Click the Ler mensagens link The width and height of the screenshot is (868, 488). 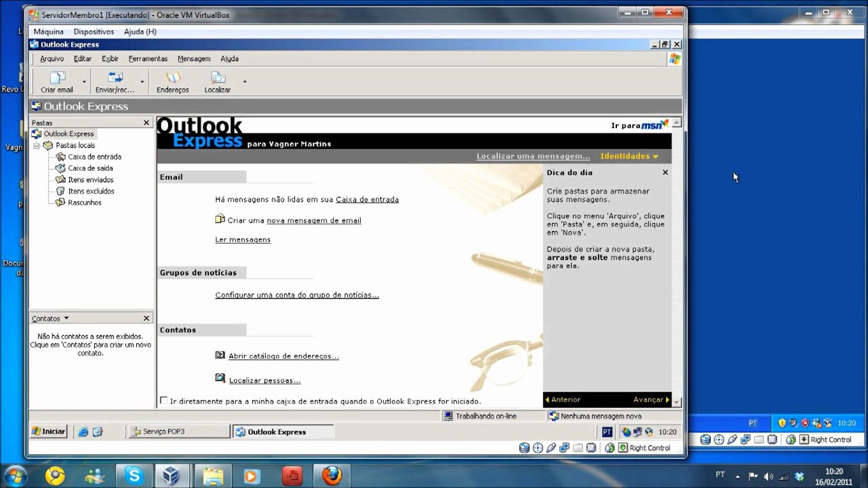coord(243,240)
